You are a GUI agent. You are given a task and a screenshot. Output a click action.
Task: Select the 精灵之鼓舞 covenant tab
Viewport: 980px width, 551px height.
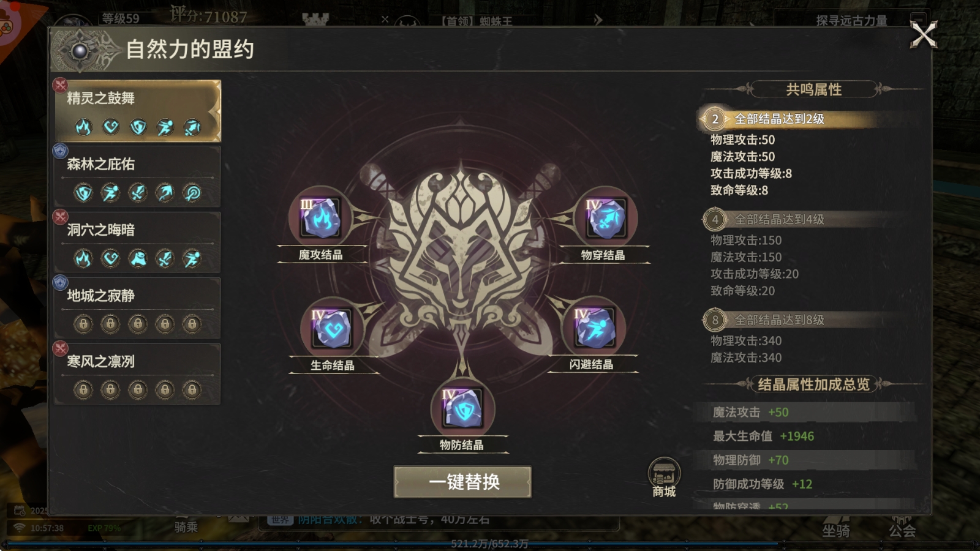click(138, 111)
